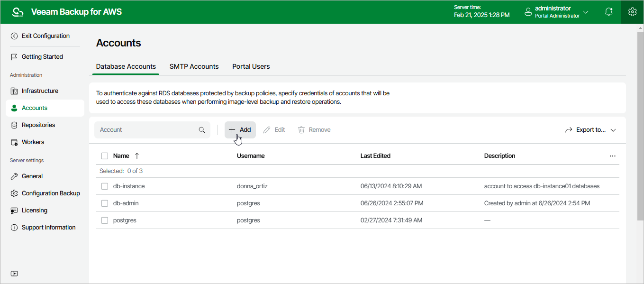Image resolution: width=644 pixels, height=284 pixels.
Task: Open settings via the gear icon
Action: (632, 12)
